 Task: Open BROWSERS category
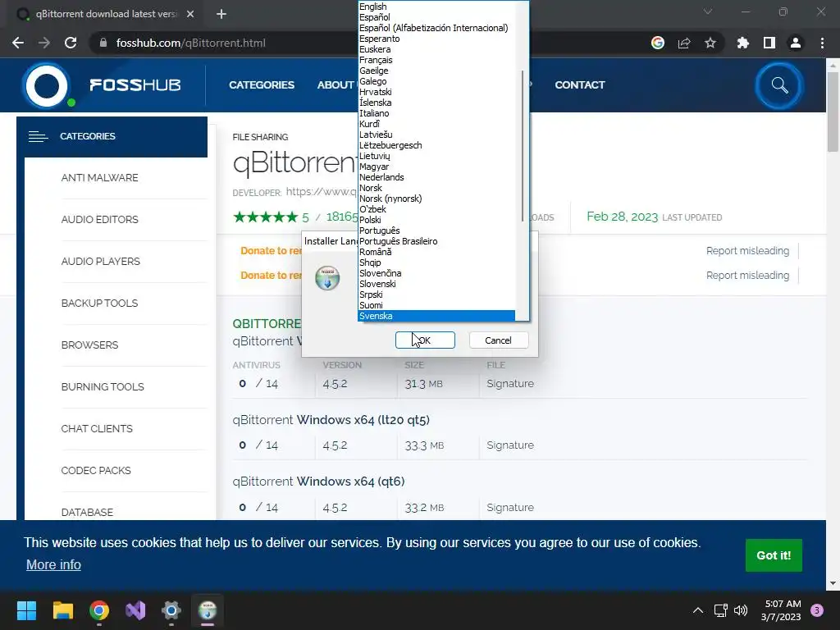click(x=89, y=345)
